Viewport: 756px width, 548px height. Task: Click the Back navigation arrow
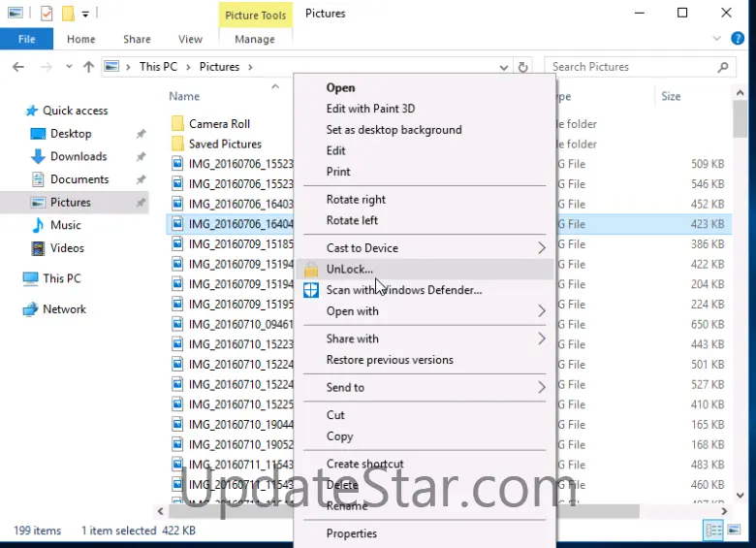point(18,67)
